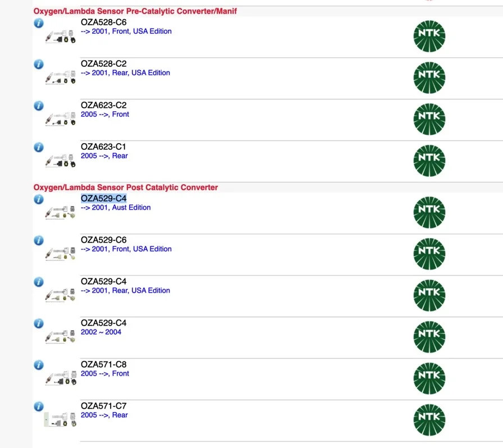View sensor thumbnail for OZA529-C6
Screen dimensions: 503x448
(61, 254)
